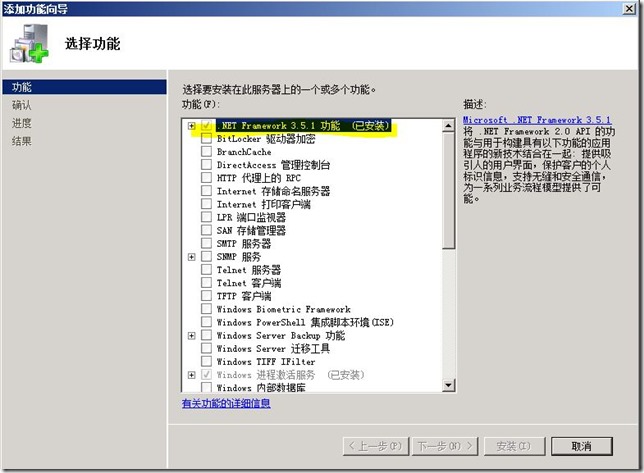The height and width of the screenshot is (473, 644).
Task: Select the 功能 step in sidebar
Action: [84, 87]
